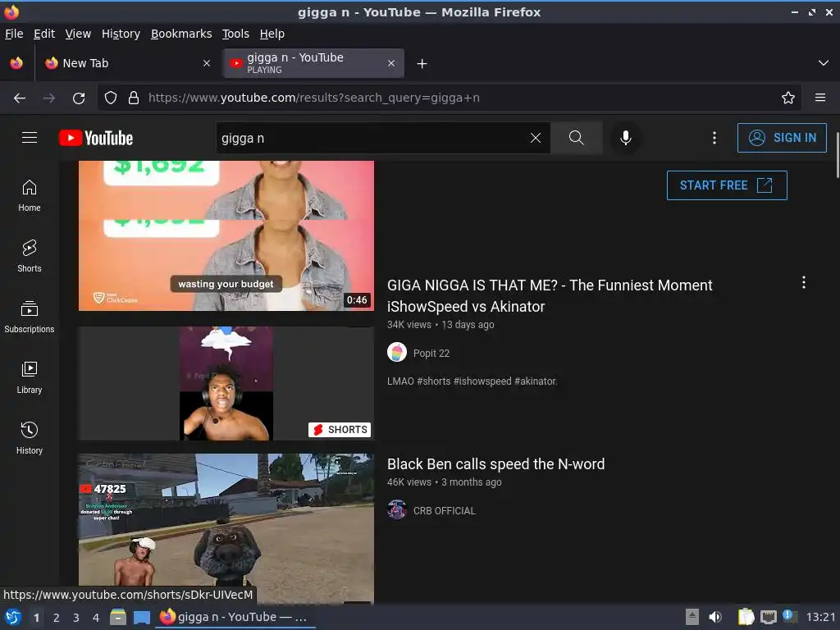
Task: Click the 13:21 clock in the taskbar
Action: tap(820, 617)
